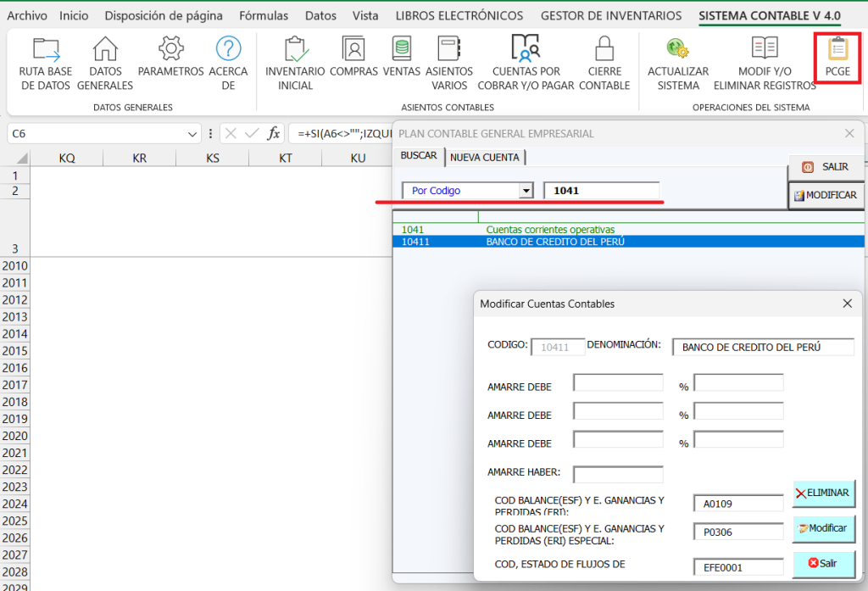Open Archivo menu tab
868x591 pixels.
tap(27, 15)
